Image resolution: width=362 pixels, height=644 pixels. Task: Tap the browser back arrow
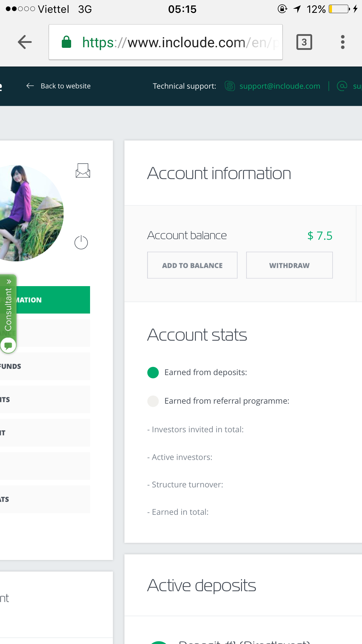(x=25, y=42)
